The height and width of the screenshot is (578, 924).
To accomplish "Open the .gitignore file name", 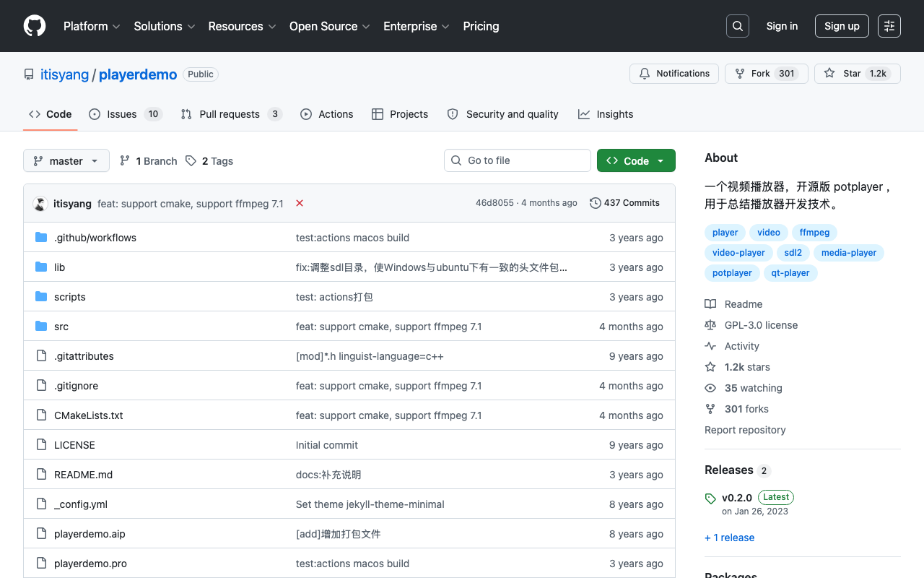I will click(76, 386).
